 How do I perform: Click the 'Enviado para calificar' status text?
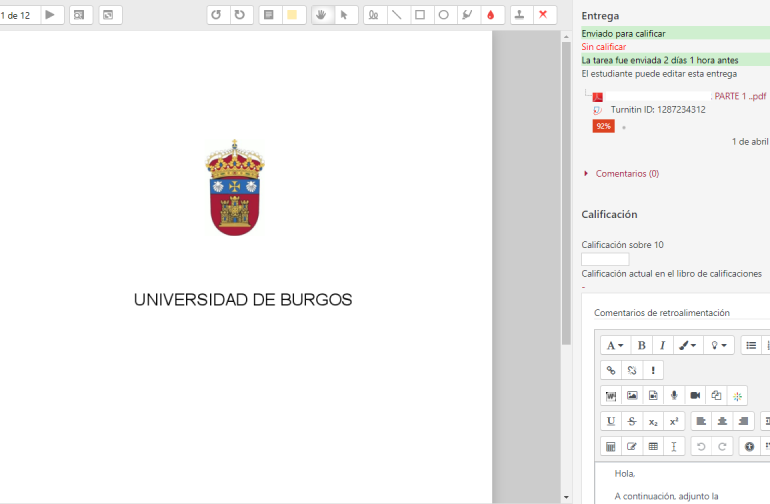[x=623, y=33]
